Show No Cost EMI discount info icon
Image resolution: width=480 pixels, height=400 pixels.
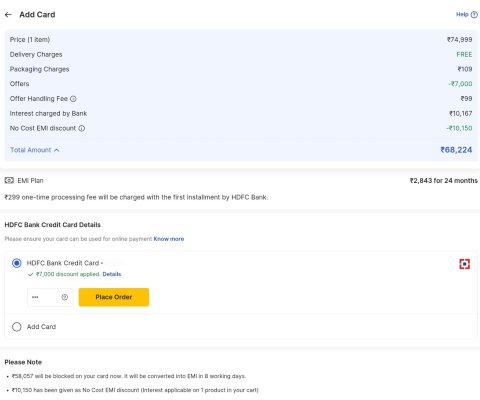tap(82, 128)
